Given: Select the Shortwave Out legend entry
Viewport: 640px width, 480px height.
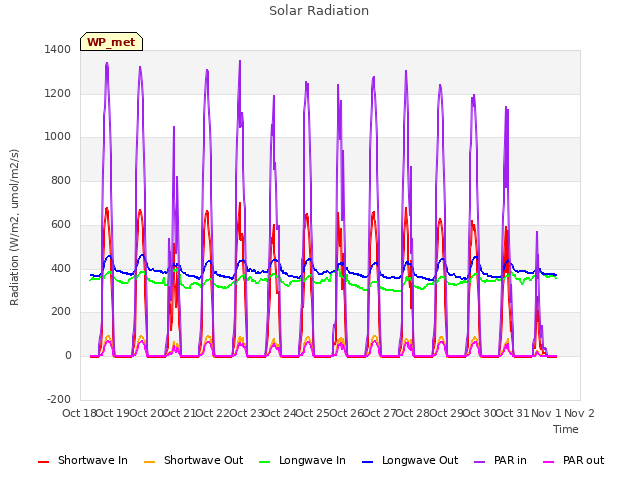Looking at the screenshot, I should 194,460.
